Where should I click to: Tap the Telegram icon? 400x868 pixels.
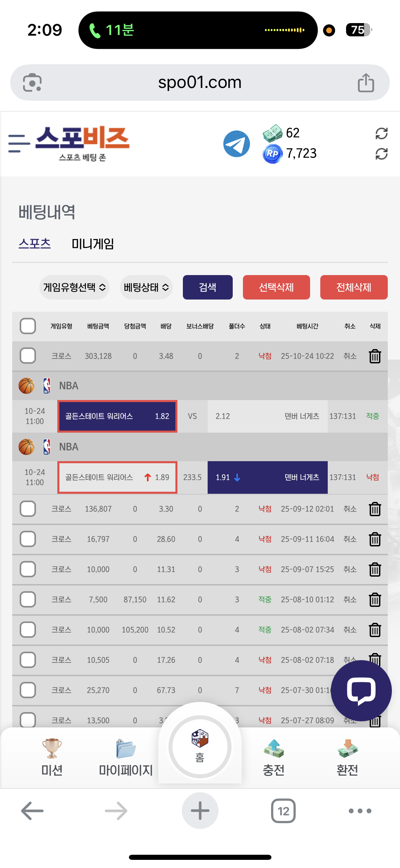[x=236, y=144]
